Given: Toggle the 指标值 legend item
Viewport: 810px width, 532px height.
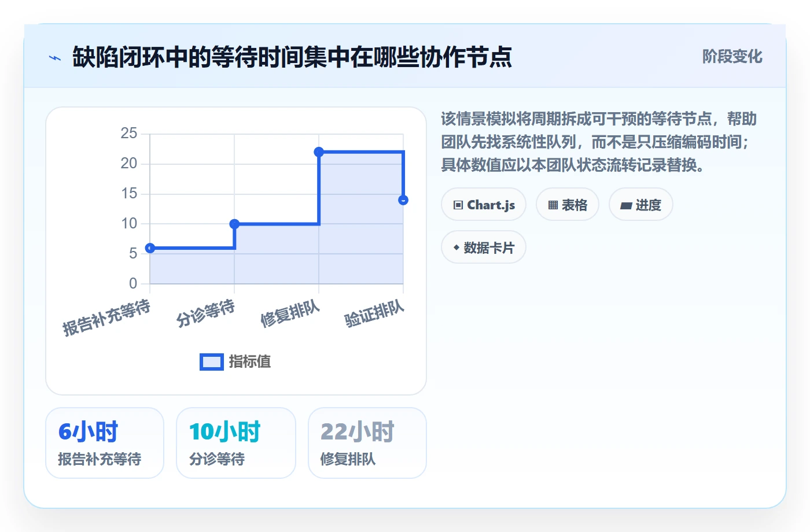Looking at the screenshot, I should tap(235, 362).
